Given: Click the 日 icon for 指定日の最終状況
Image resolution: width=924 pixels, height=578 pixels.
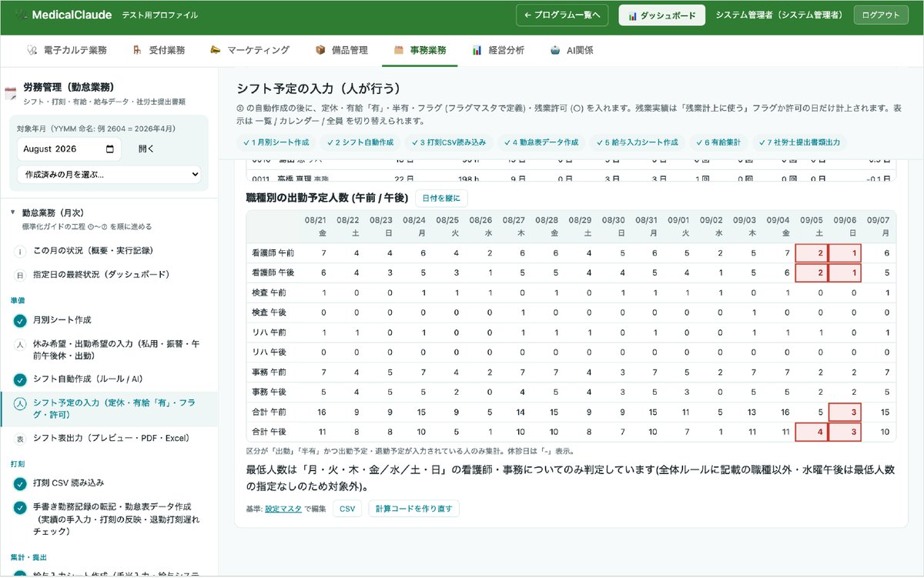Looking at the screenshot, I should 20,275.
